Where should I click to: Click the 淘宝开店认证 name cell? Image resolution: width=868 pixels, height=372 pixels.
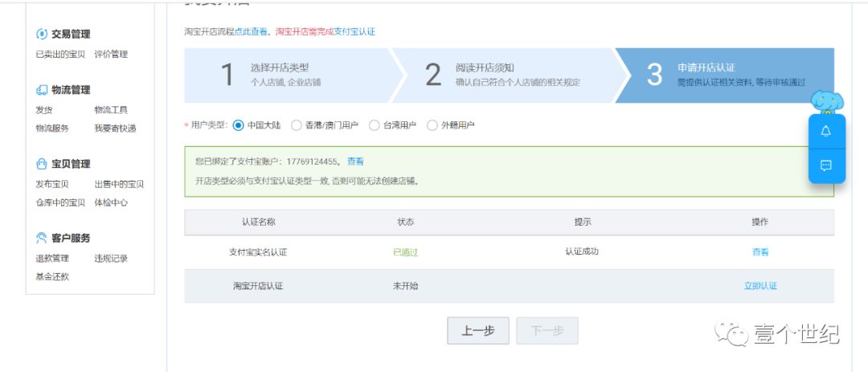click(x=258, y=286)
